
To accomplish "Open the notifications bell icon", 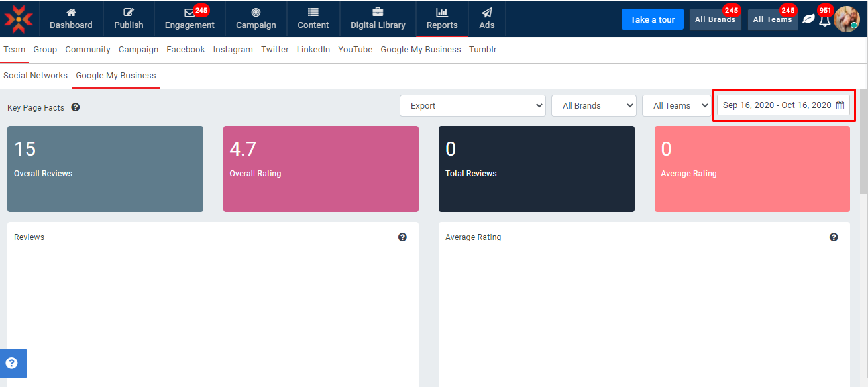I will point(824,21).
